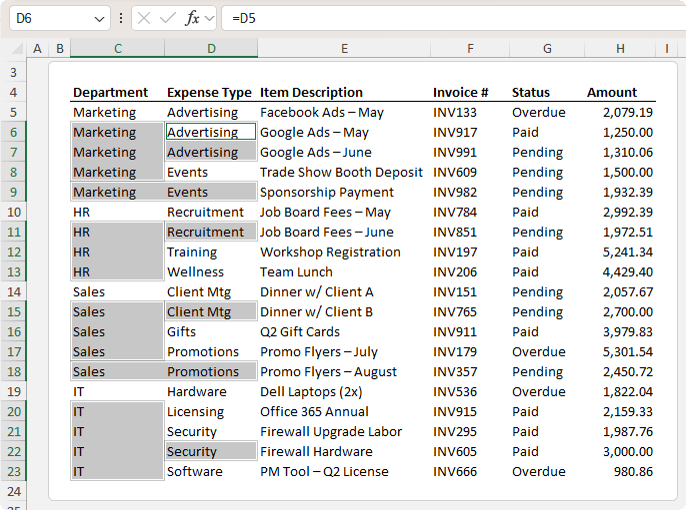Click the Cancel (X) formula bar icon
The image size is (686, 510).
144,18
